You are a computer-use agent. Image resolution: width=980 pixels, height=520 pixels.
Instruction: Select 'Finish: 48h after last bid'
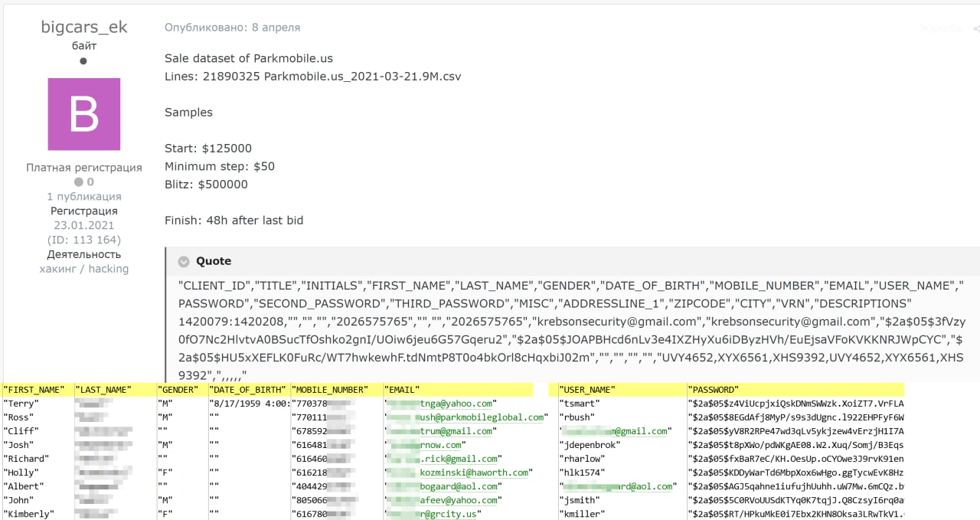pos(234,221)
